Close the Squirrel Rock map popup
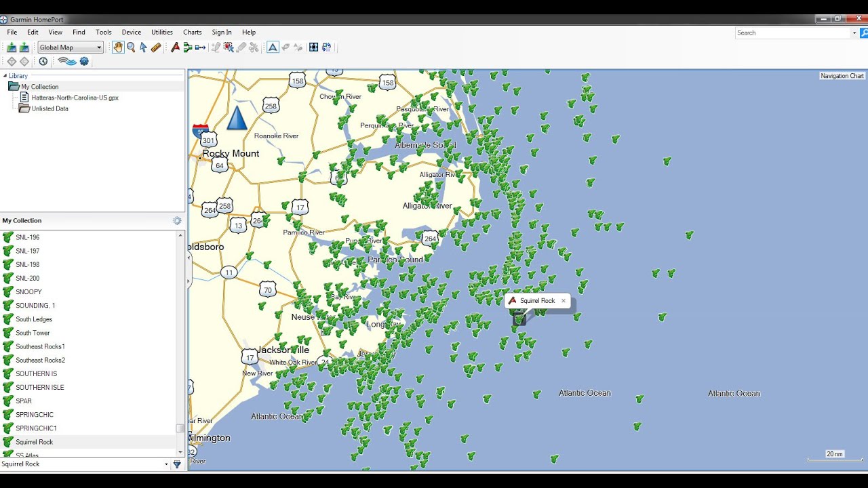The image size is (868, 488). click(563, 301)
